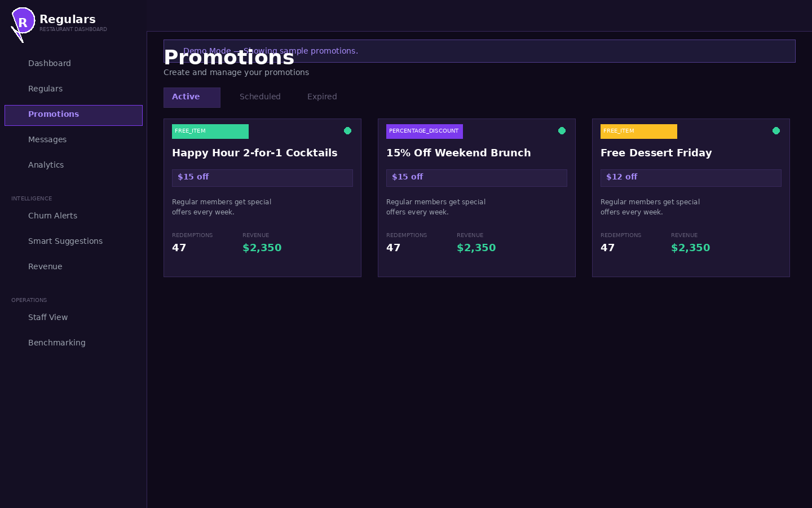Open the Promotions nav item
The height and width of the screenshot is (508, 812).
(53, 114)
